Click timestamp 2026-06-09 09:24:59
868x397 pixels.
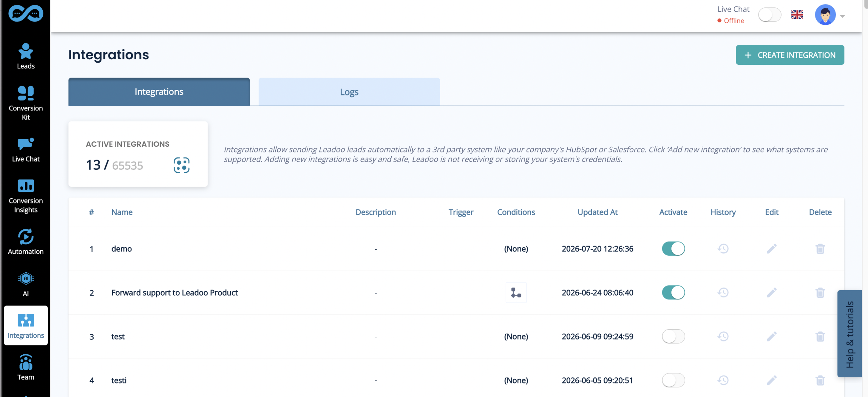pos(597,336)
